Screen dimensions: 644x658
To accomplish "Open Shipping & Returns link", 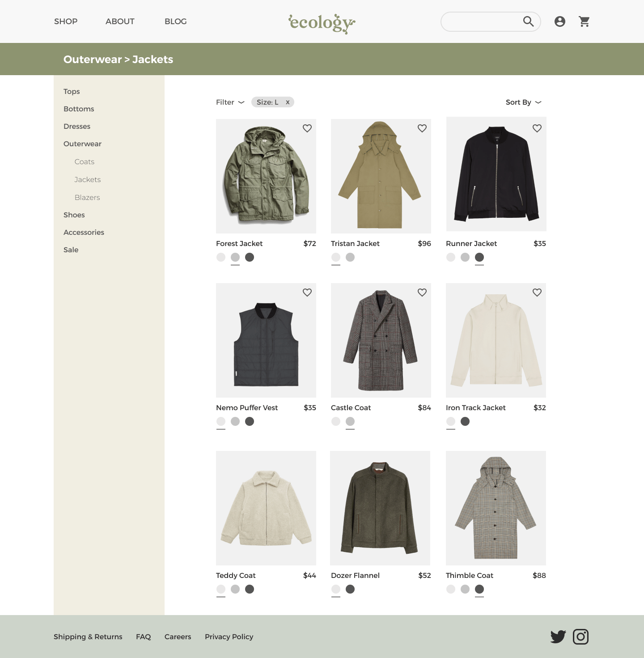I will point(88,637).
